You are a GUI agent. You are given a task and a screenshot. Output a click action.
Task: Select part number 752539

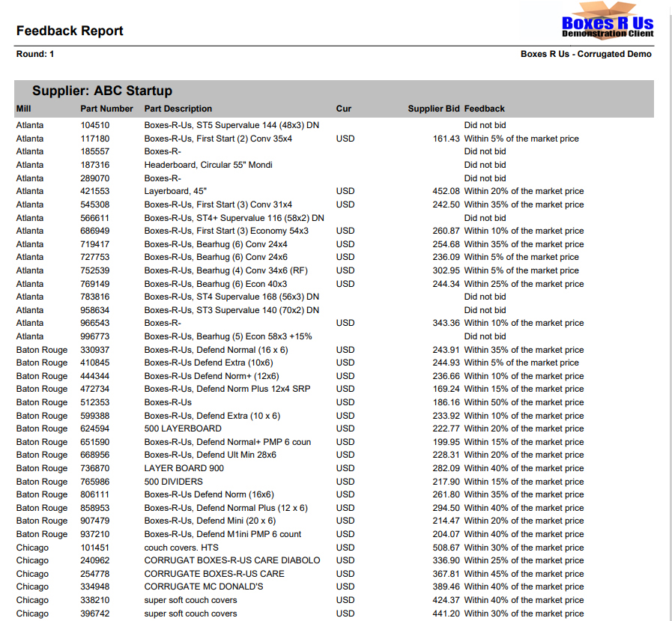(95, 270)
